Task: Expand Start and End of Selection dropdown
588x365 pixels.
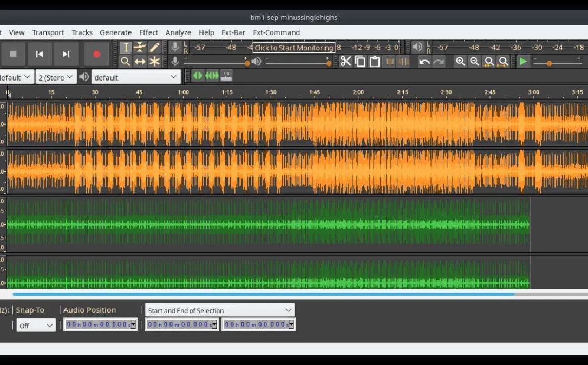Action: click(x=219, y=310)
